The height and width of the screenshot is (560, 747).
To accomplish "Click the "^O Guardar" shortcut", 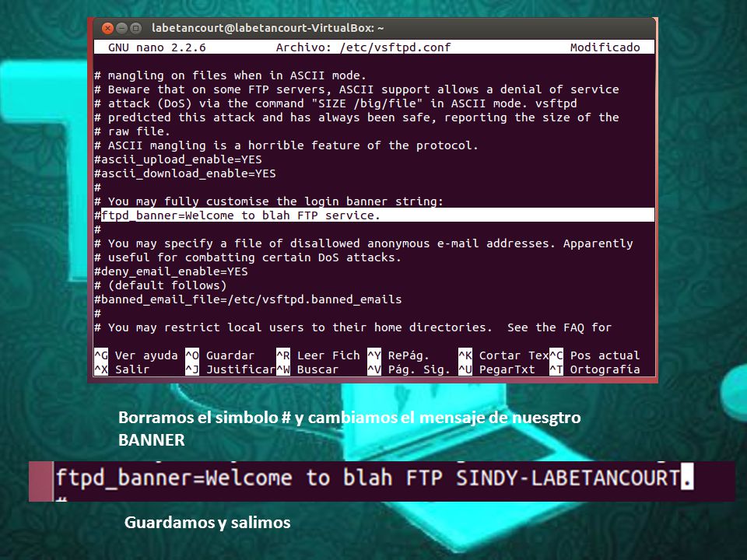I will pos(220,355).
